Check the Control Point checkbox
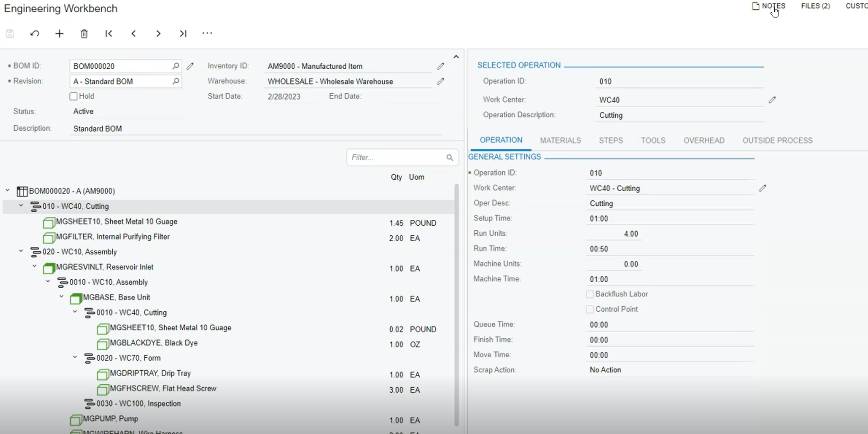This screenshot has height=434, width=868. pos(590,310)
